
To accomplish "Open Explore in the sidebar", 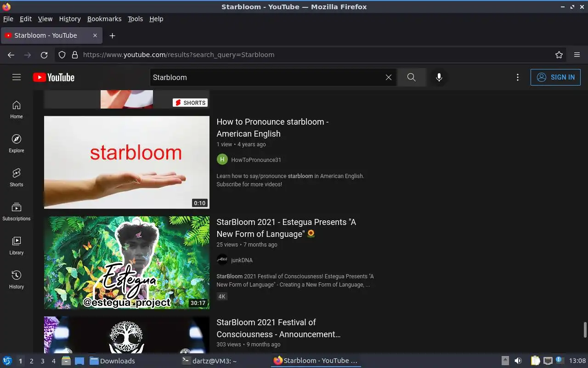I will 17,144.
